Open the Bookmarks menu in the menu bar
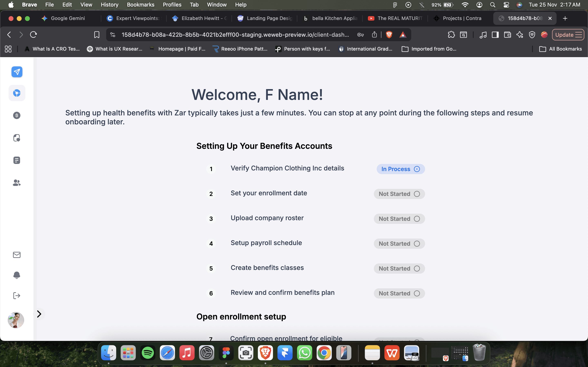This screenshot has width=588, height=367. point(140,5)
